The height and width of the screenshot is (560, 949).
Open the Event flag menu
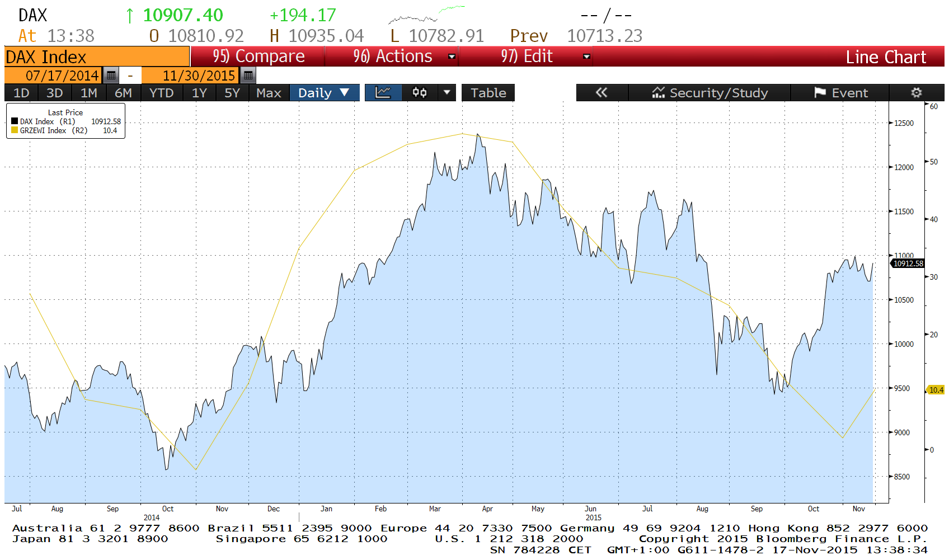pos(840,93)
